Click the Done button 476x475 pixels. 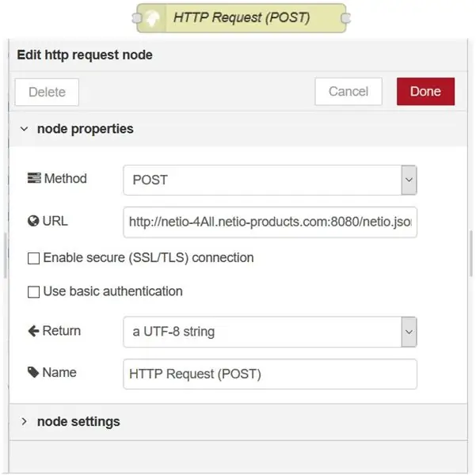click(x=425, y=91)
